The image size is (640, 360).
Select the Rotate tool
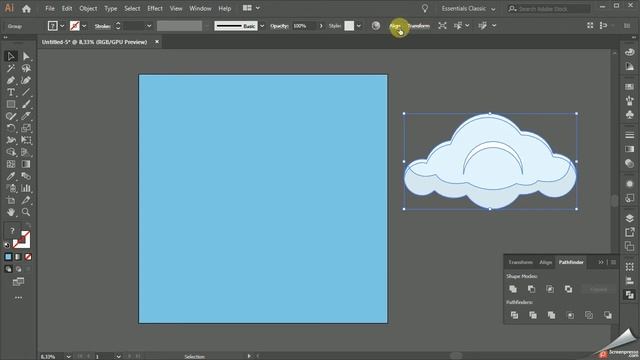coord(11,128)
